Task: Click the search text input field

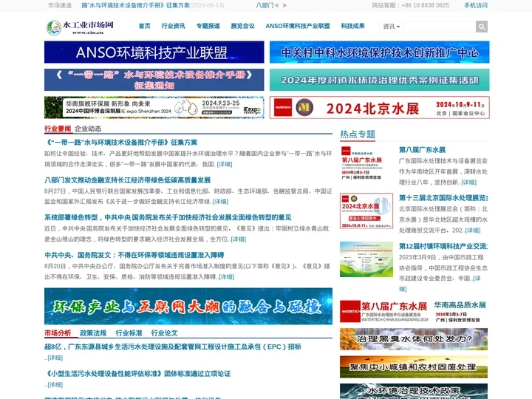Action: pyautogui.click(x=440, y=27)
